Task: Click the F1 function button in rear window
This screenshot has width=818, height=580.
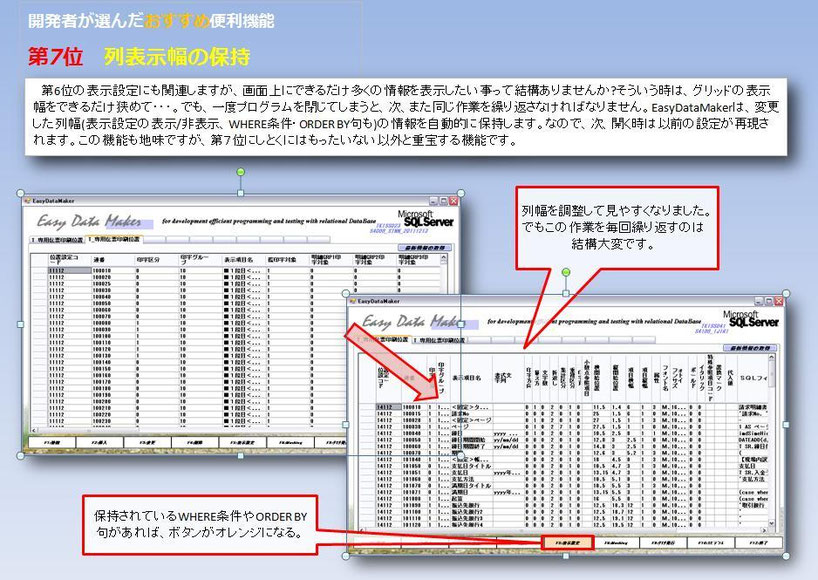Action: [x=52, y=442]
